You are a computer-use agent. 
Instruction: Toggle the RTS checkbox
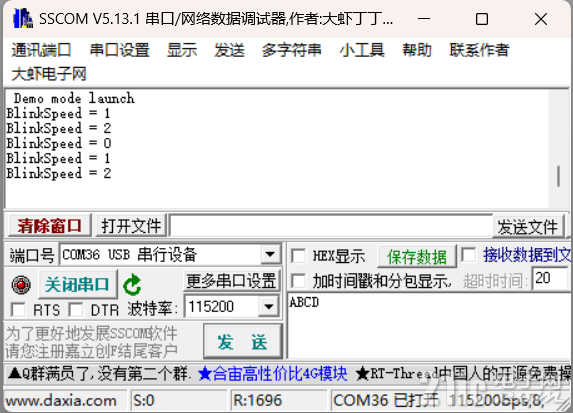point(18,310)
